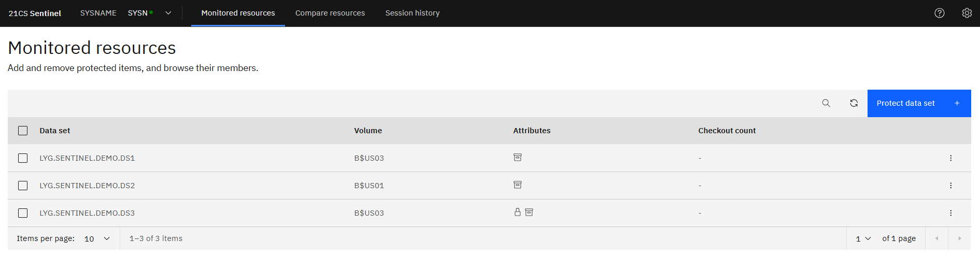
Task: Open the LYG.SENTINEL.DEMO.DS2 data set link
Action: (87, 186)
